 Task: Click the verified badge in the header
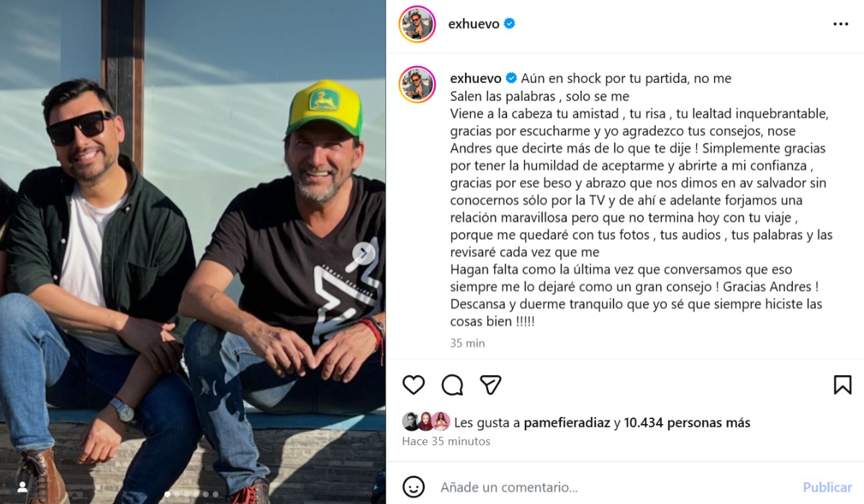(x=510, y=24)
